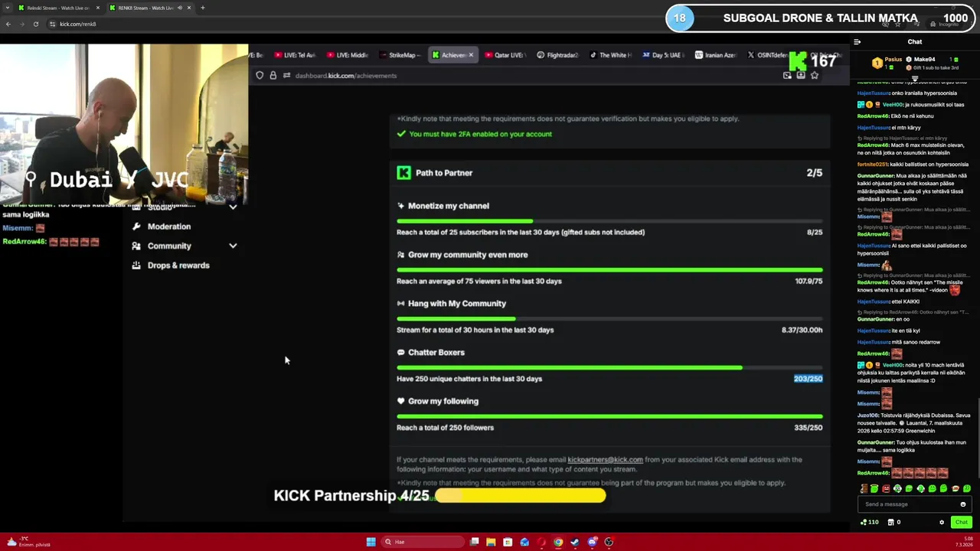
Task: Click the gold rank 1 badge by Pasius
Action: tap(877, 64)
